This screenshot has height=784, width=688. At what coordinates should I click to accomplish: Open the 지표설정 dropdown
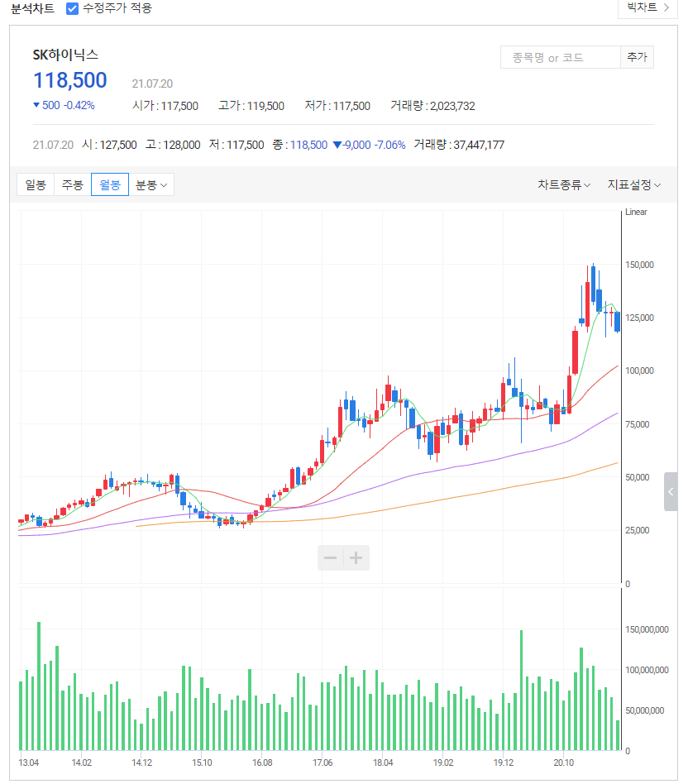(x=634, y=185)
